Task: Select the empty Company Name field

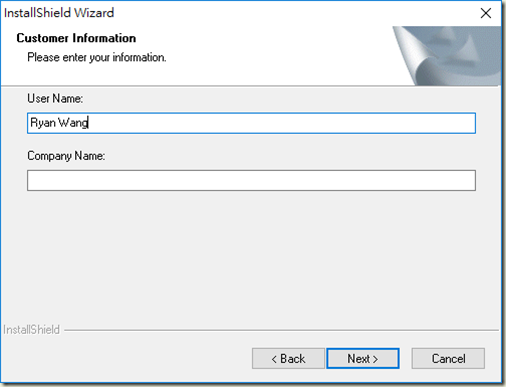Action: [x=251, y=180]
